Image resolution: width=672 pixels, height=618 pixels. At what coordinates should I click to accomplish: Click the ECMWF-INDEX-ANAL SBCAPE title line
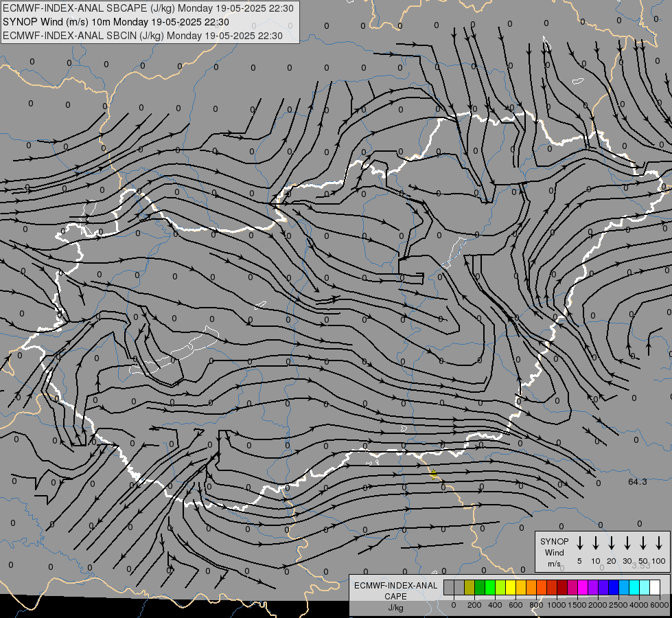click(148, 8)
